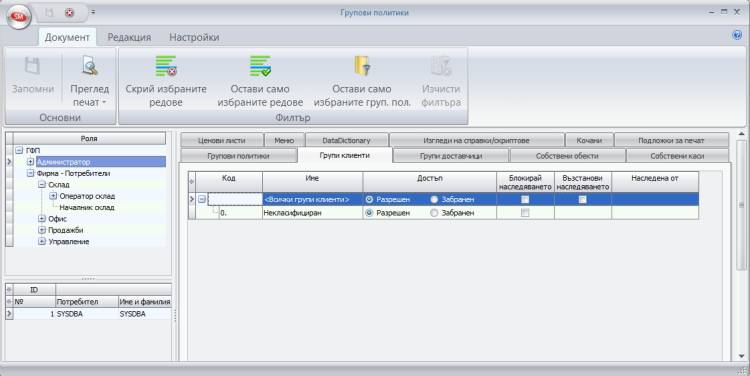The height and width of the screenshot is (376, 750).
Task: Collapse the ГФП root tree node
Action: (19, 150)
